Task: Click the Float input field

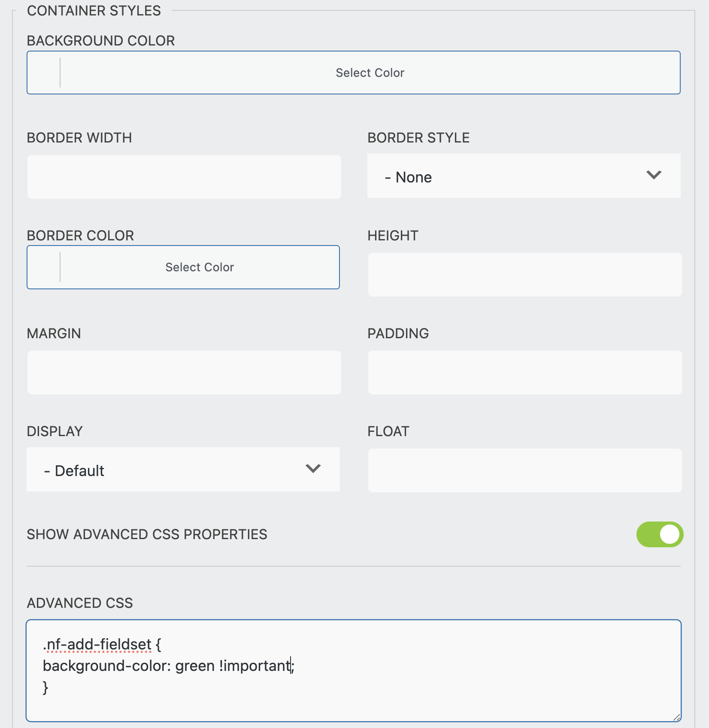Action: 524,470
